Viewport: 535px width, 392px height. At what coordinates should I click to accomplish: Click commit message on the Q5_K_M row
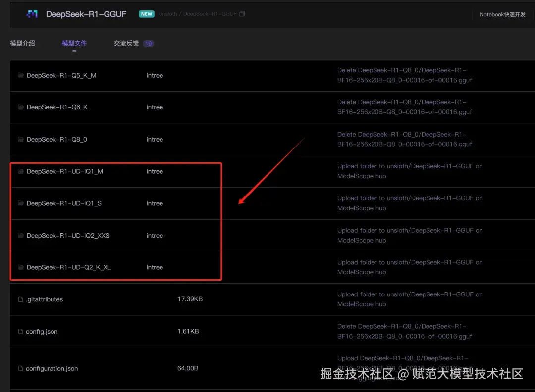pos(405,75)
